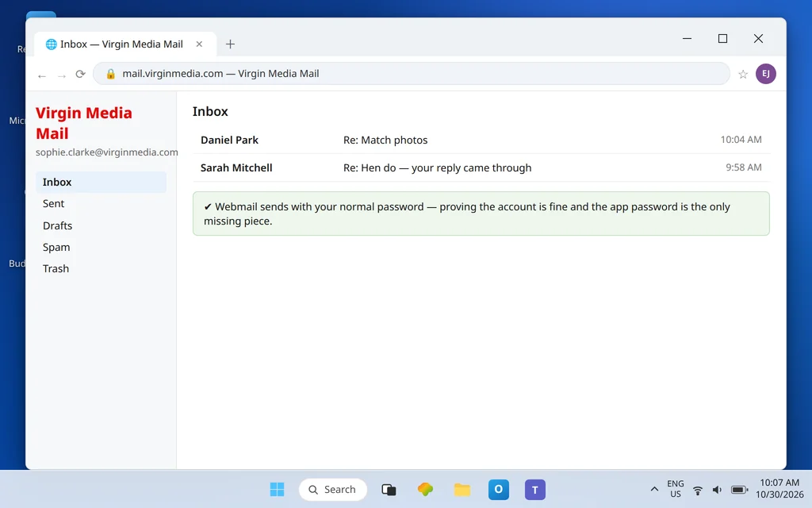The image size is (812, 508).
Task: Open File Explorer from the taskbar
Action: tap(462, 489)
